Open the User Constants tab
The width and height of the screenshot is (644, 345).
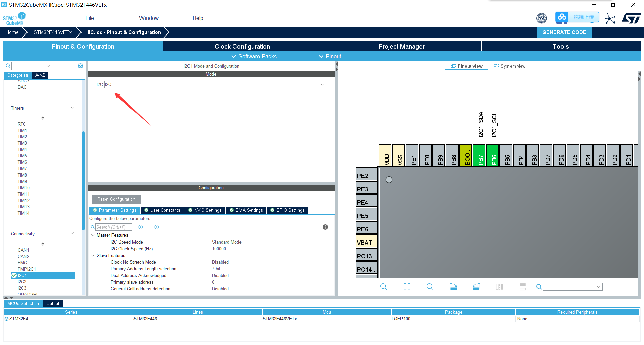pyautogui.click(x=162, y=210)
